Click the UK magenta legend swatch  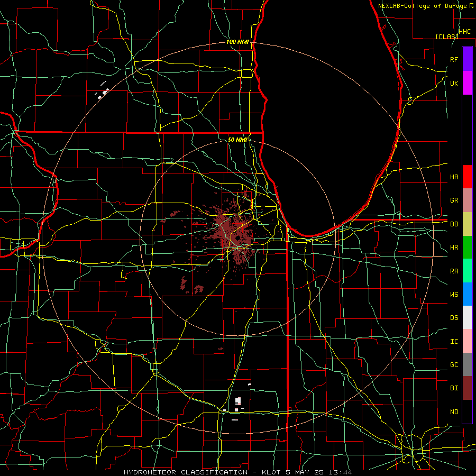[467, 83]
